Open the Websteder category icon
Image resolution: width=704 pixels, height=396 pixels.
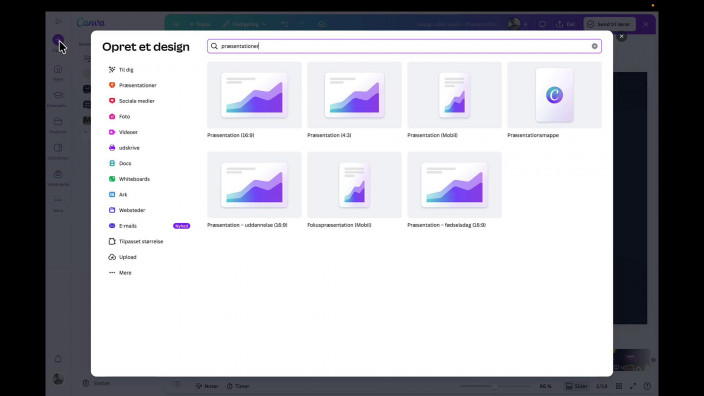[112, 210]
